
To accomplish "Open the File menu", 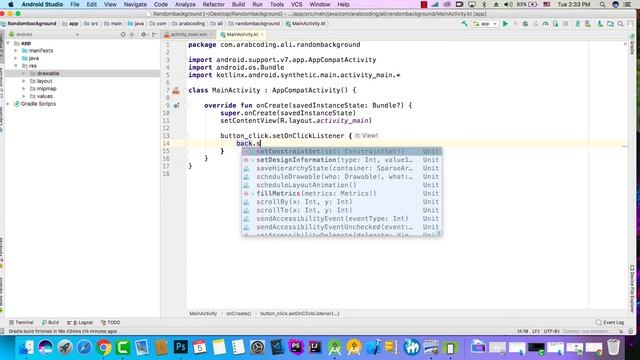I will [75, 4].
